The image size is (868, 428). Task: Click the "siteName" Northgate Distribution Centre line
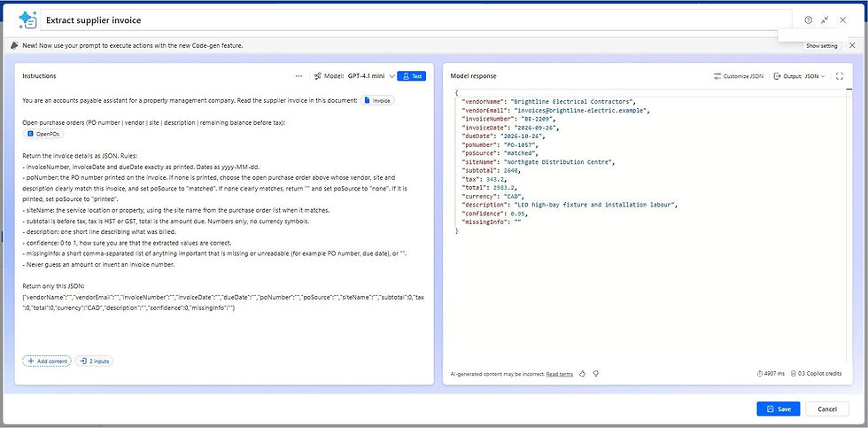(x=539, y=161)
